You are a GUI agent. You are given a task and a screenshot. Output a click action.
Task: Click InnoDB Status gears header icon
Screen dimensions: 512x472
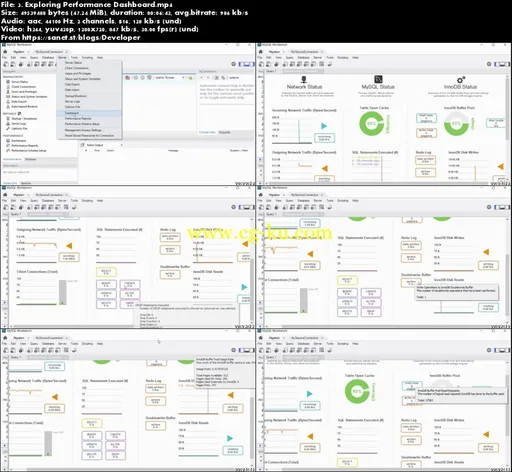[x=461, y=80]
